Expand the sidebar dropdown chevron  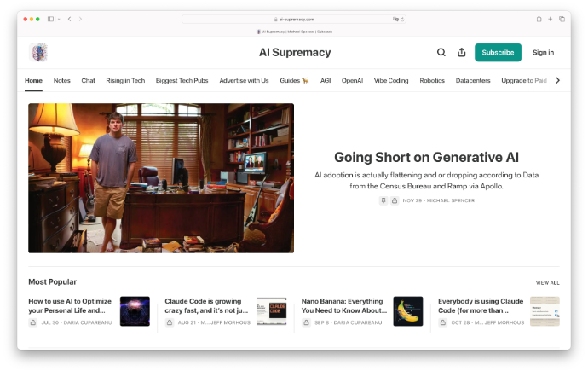click(58, 19)
